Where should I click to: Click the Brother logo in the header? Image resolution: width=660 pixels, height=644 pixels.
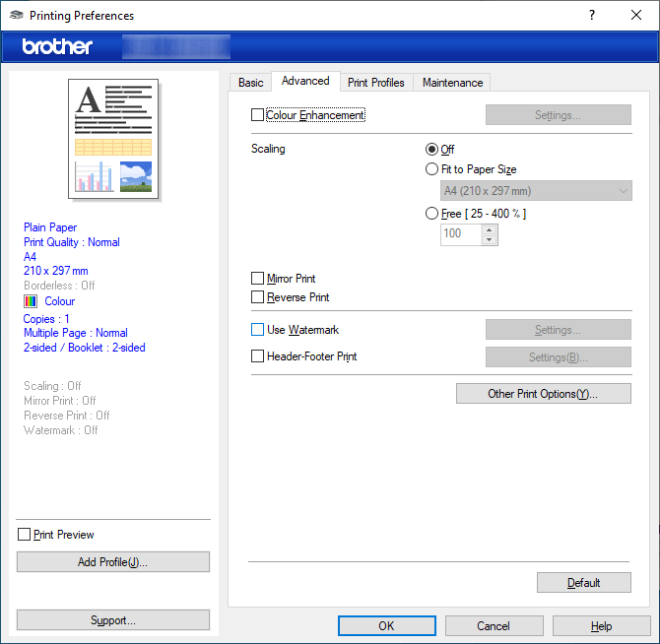pyautogui.click(x=57, y=46)
